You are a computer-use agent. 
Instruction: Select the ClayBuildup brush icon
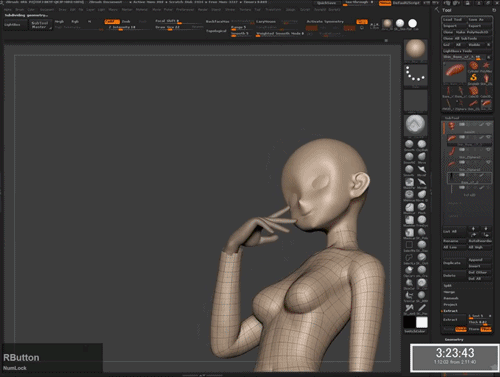pyautogui.click(x=422, y=144)
